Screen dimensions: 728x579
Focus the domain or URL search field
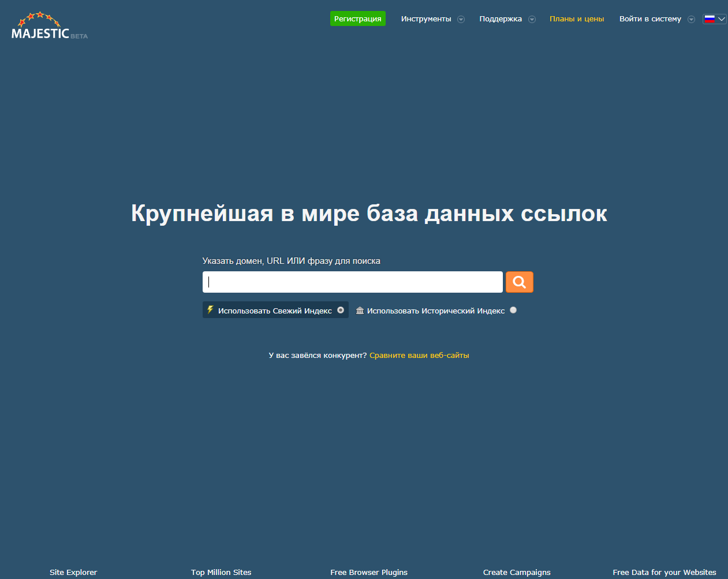point(353,282)
